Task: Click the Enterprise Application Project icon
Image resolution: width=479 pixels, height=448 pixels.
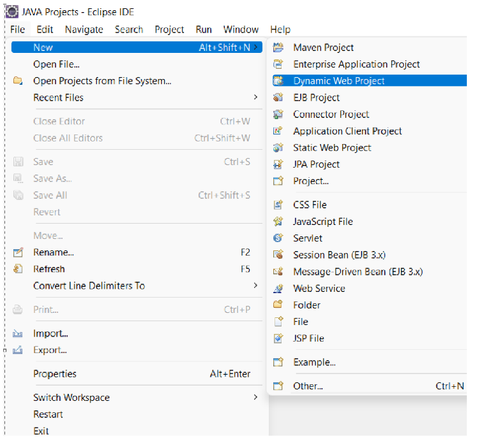Action: (x=278, y=64)
